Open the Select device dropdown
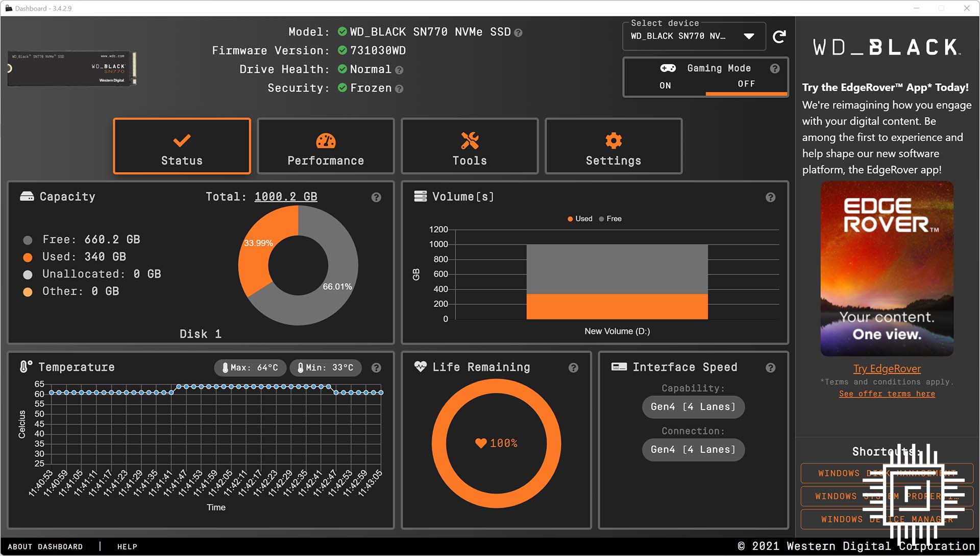The image size is (980, 556). point(694,36)
